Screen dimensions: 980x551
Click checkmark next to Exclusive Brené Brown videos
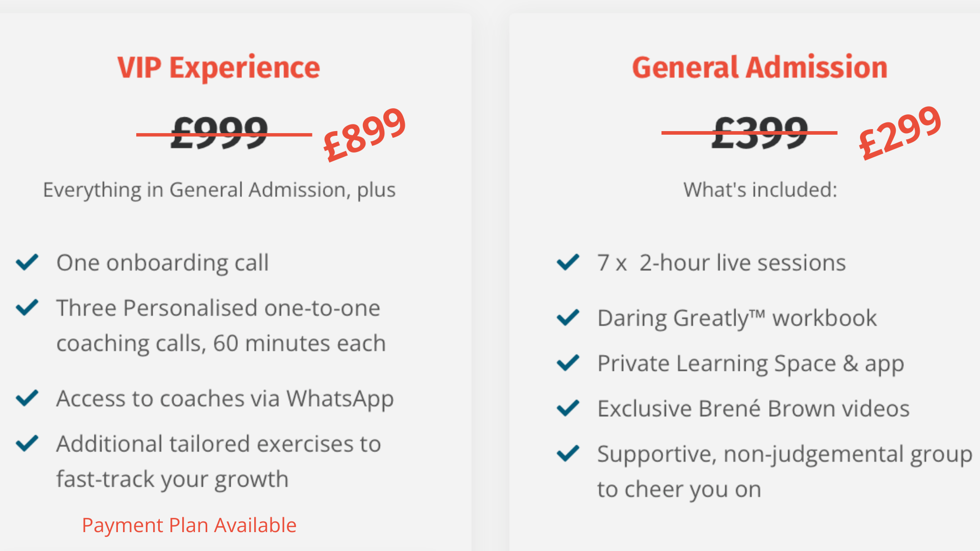(568, 408)
